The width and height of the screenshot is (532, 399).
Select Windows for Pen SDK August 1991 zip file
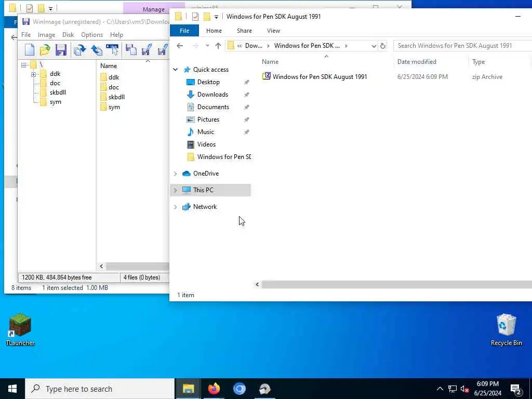coord(320,77)
